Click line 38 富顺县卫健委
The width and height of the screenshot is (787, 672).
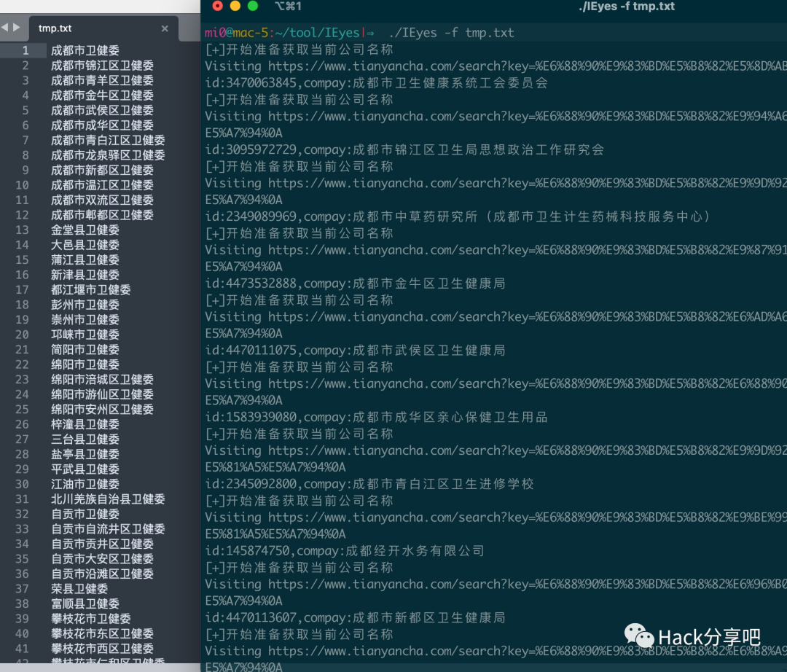click(85, 604)
